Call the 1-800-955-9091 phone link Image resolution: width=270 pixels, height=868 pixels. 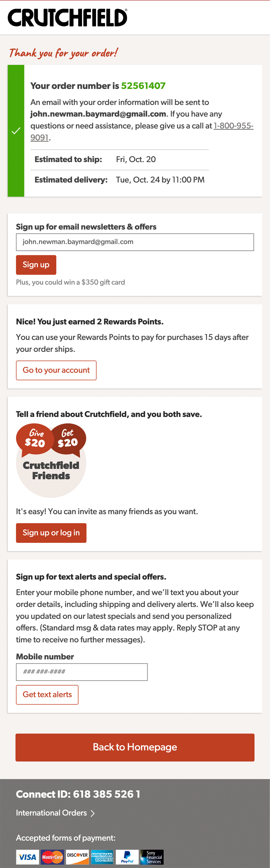(233, 126)
